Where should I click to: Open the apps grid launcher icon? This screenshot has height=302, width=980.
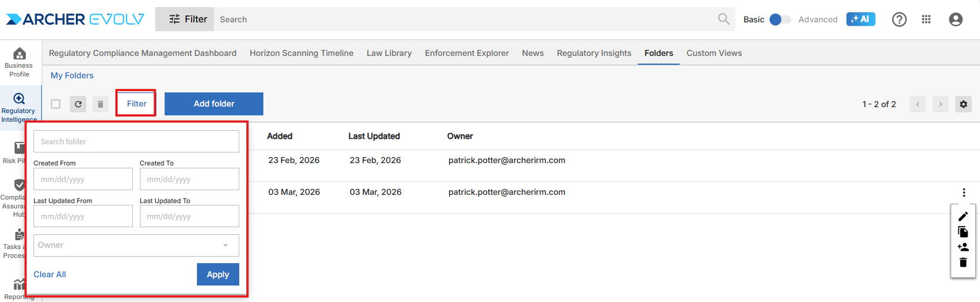tap(926, 19)
